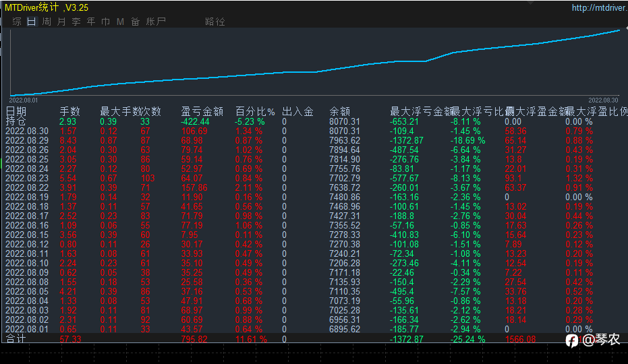
Task: Switch to the 账户 account tab
Action: click(156, 22)
